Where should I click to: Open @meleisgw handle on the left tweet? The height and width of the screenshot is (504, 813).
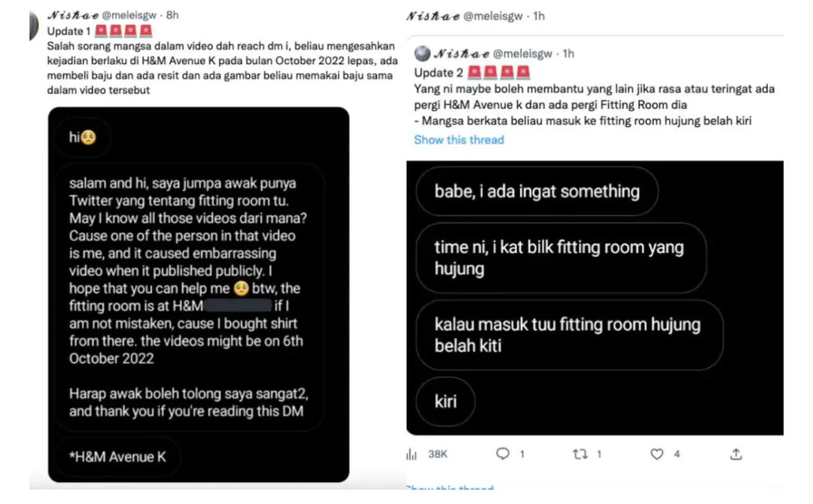pyautogui.click(x=129, y=15)
